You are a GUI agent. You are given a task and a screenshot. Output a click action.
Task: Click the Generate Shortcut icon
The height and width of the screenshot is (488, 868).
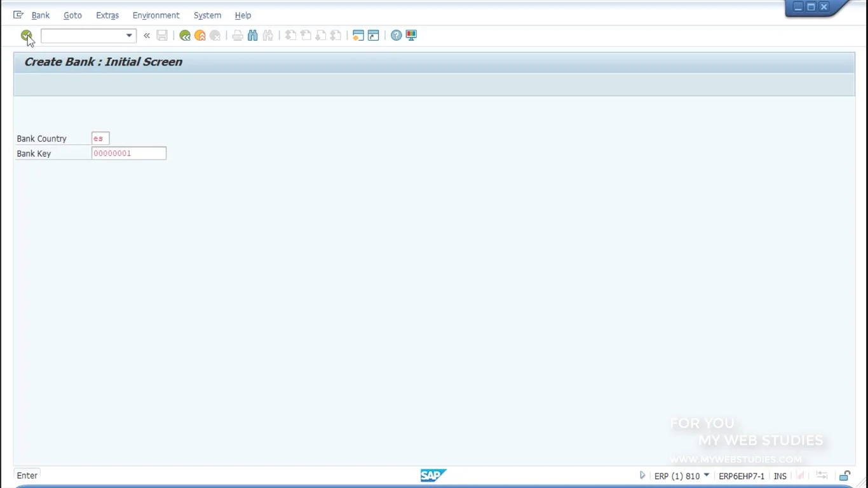pos(374,36)
